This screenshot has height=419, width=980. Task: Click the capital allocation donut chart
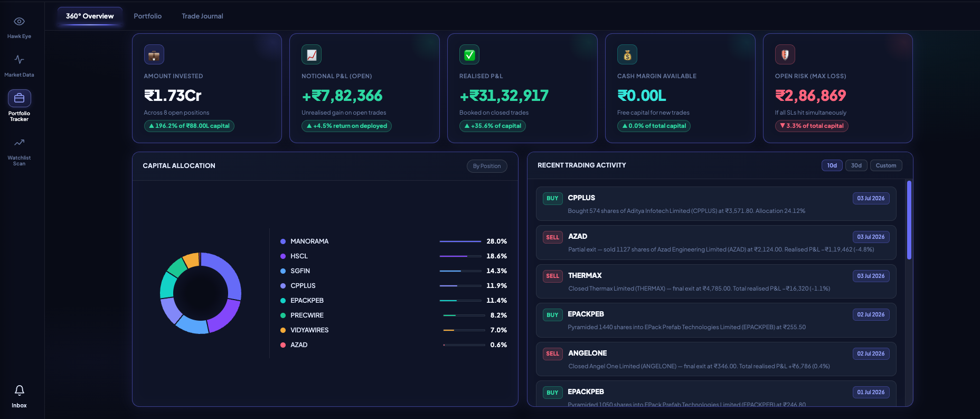click(x=201, y=293)
